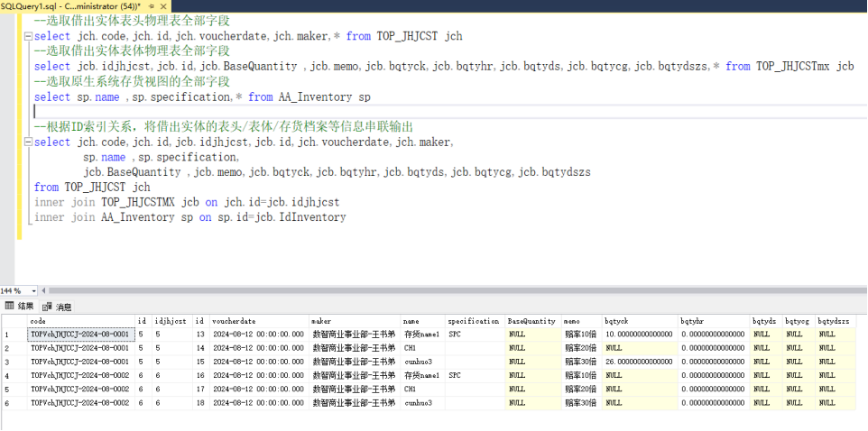Click name cell cunhuo3 in row 6

[423, 403]
